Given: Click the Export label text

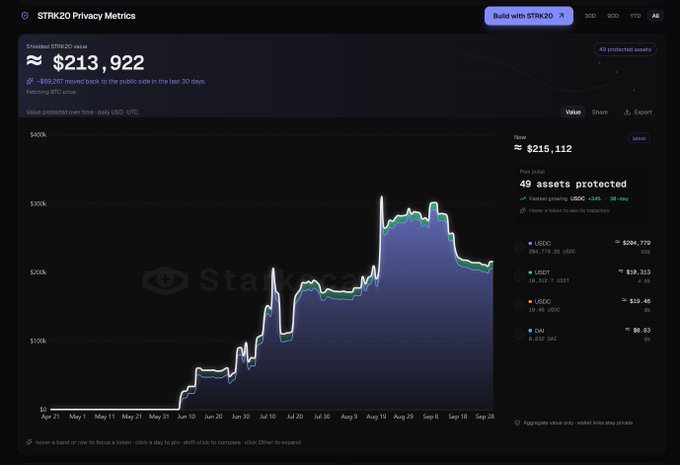Looking at the screenshot, I should coord(643,112).
